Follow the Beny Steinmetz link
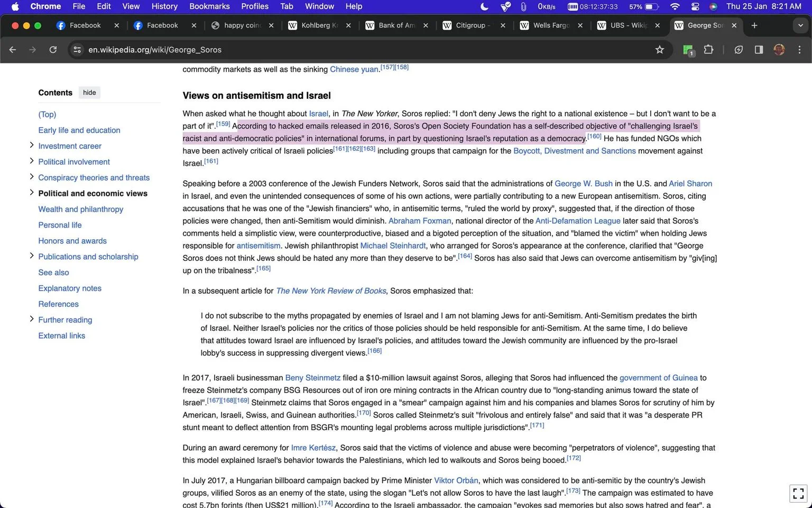The height and width of the screenshot is (508, 812). [313, 378]
